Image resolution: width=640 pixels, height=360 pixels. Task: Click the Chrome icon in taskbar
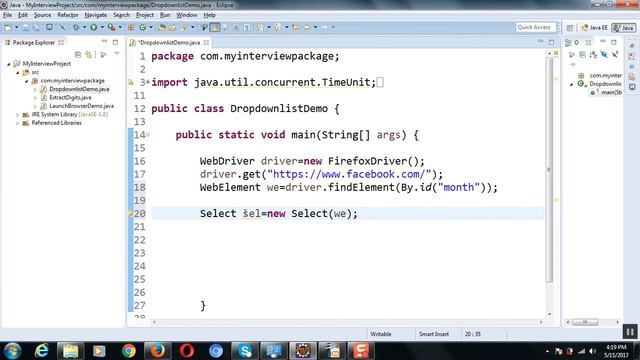(129, 351)
